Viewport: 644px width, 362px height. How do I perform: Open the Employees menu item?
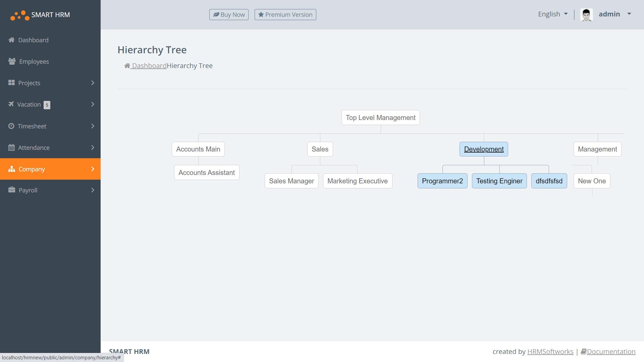[x=34, y=61]
